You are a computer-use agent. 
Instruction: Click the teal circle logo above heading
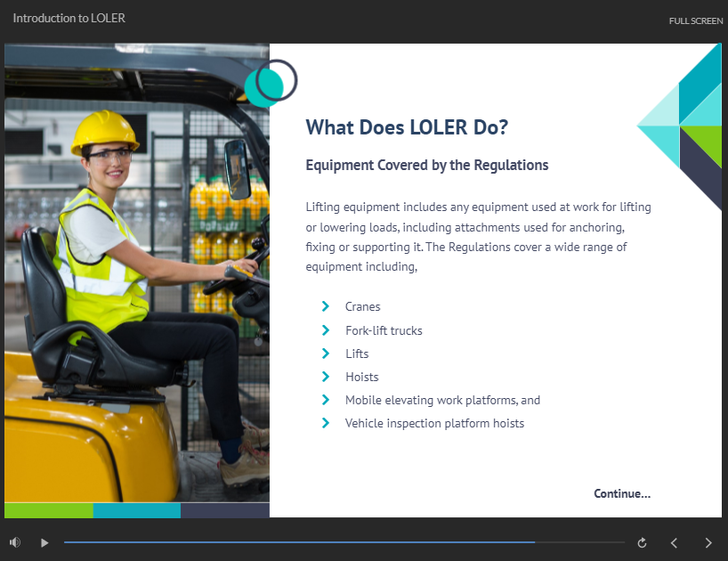tap(271, 83)
